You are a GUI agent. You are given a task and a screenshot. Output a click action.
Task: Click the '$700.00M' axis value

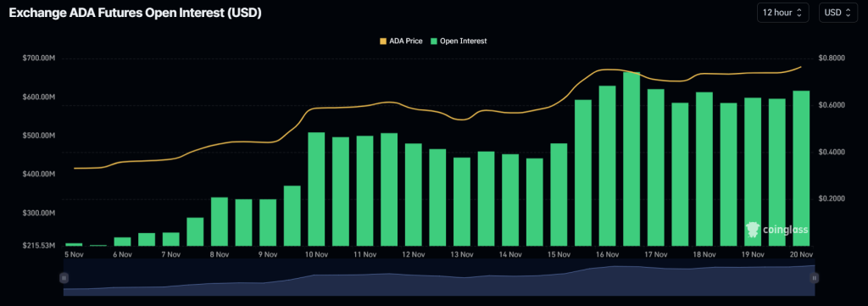(x=40, y=58)
